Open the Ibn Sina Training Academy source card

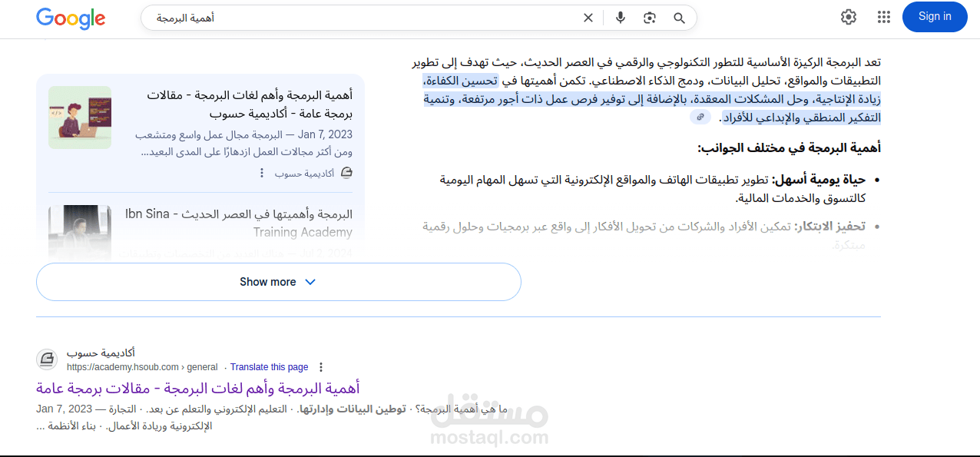[x=239, y=223]
